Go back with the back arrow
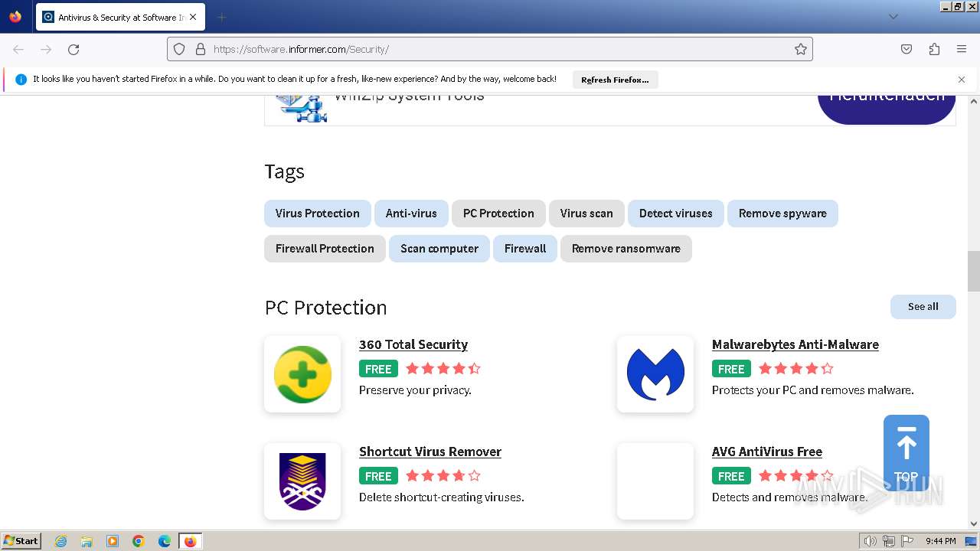The height and width of the screenshot is (551, 980). (x=18, y=49)
